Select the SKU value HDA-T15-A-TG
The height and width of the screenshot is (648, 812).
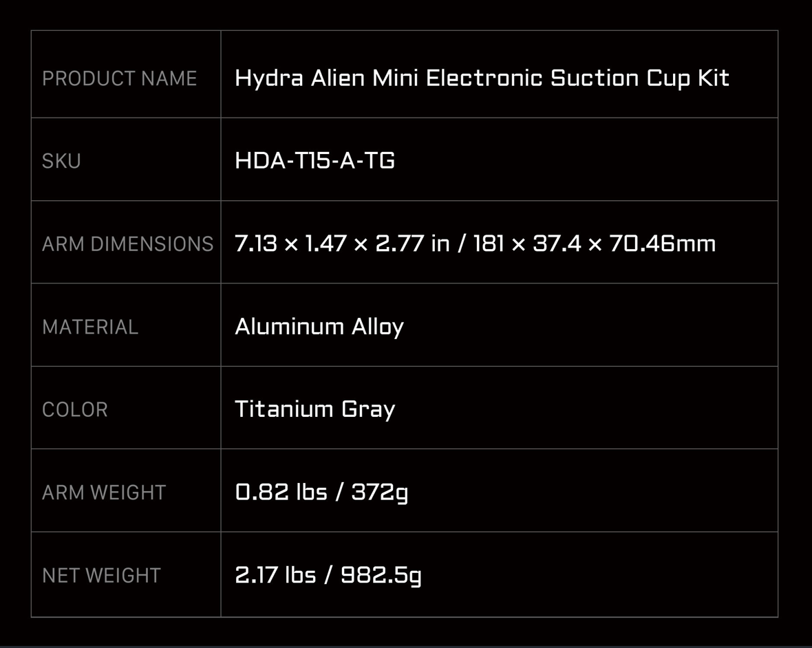click(314, 161)
